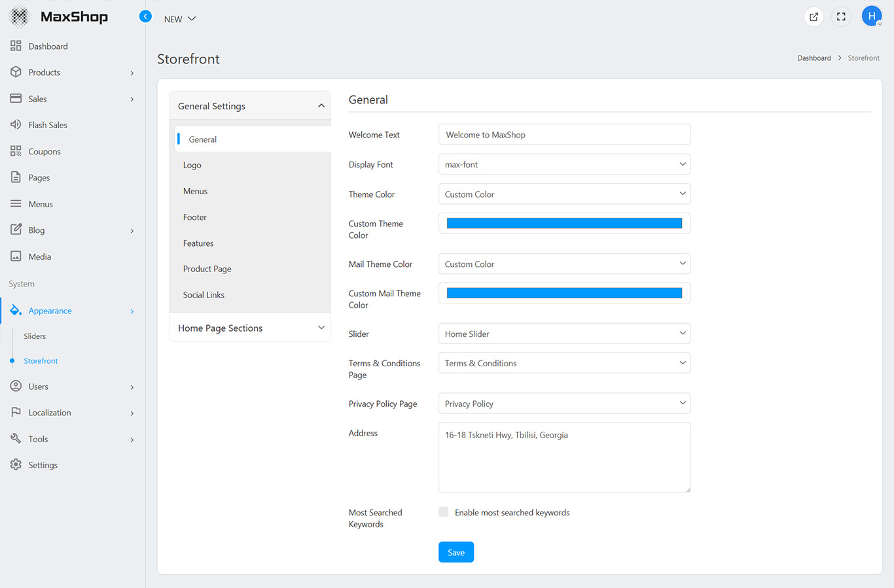Follow the Dashboard breadcrumb link
This screenshot has width=894, height=588.
pyautogui.click(x=814, y=58)
